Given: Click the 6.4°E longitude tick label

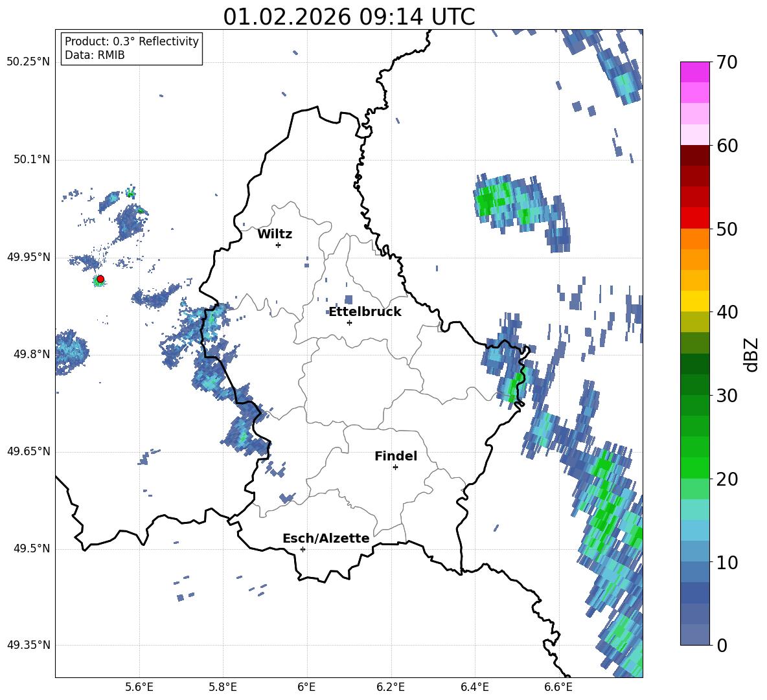Looking at the screenshot, I should (474, 687).
